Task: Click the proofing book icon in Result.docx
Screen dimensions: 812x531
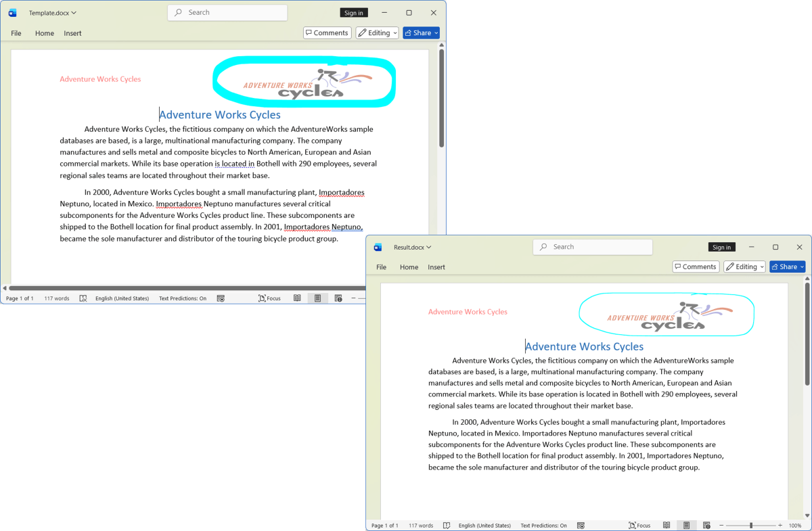Action: point(447,526)
